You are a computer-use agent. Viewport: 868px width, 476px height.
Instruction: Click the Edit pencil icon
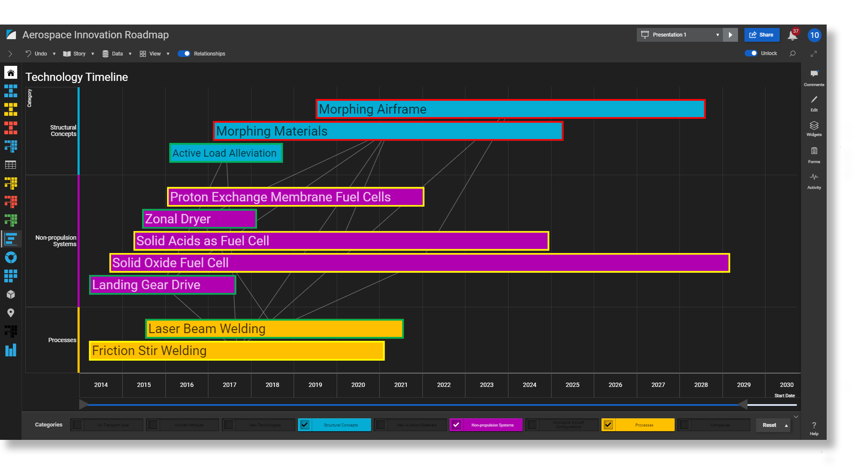pos(814,103)
